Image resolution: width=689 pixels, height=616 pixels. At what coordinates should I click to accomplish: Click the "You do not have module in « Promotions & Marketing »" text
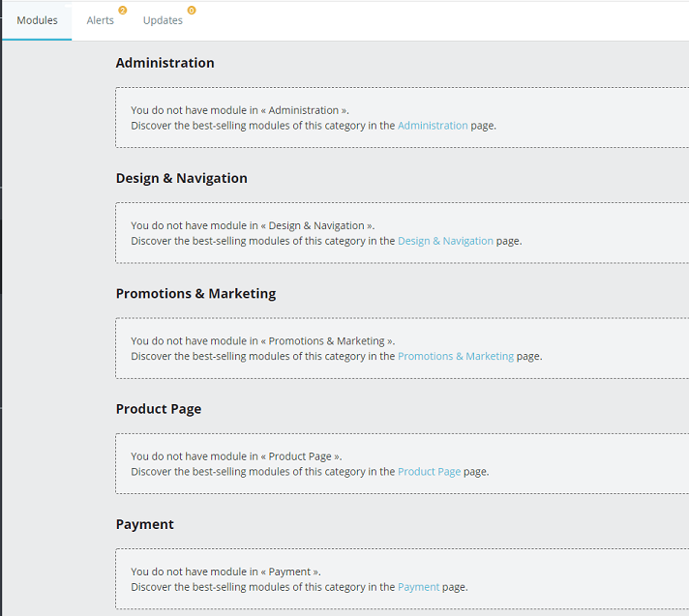click(x=263, y=340)
